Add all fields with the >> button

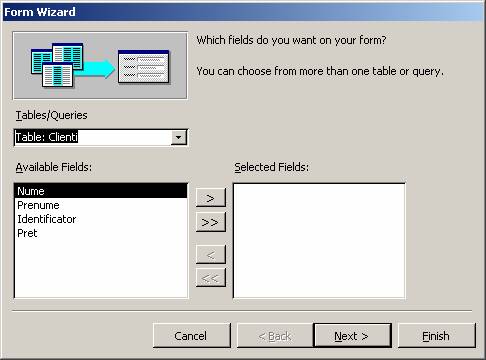211,222
